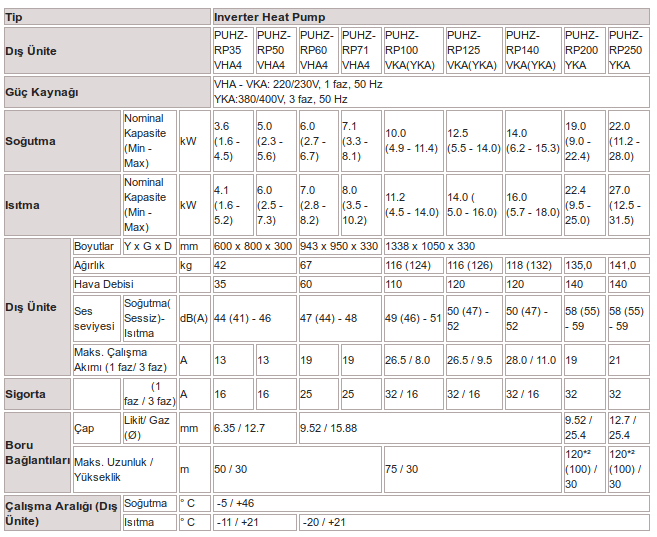657x537 pixels.
Task: Click the weight value '118 (132)'
Action: point(533,265)
